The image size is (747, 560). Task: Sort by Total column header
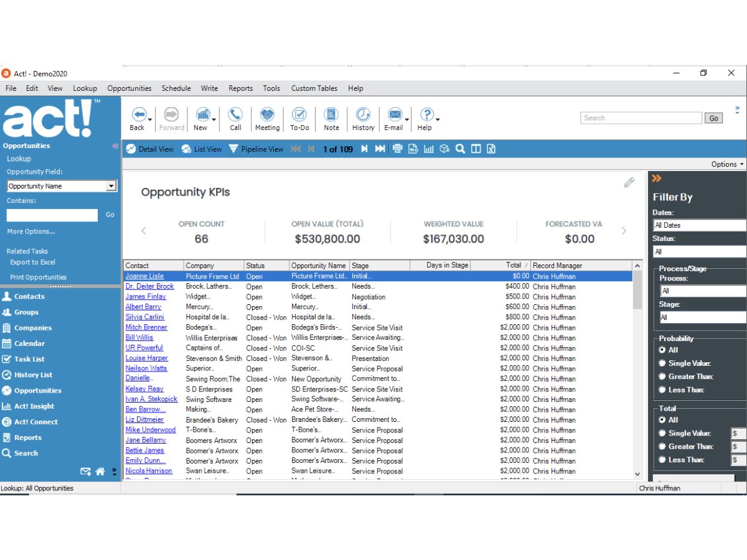[502, 265]
